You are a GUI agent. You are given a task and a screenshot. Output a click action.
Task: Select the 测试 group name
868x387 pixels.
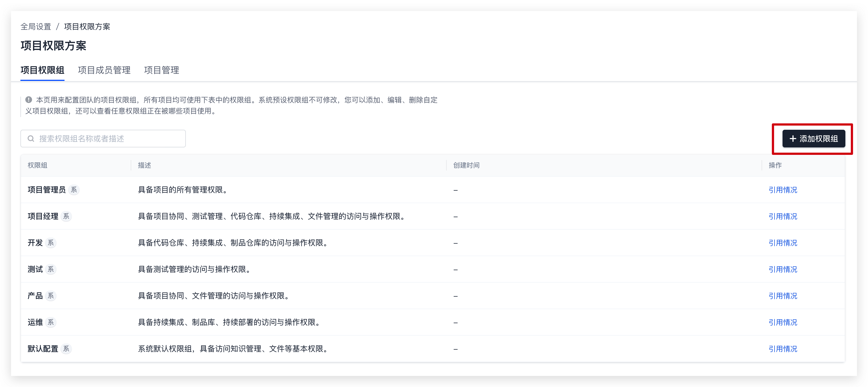coord(35,269)
